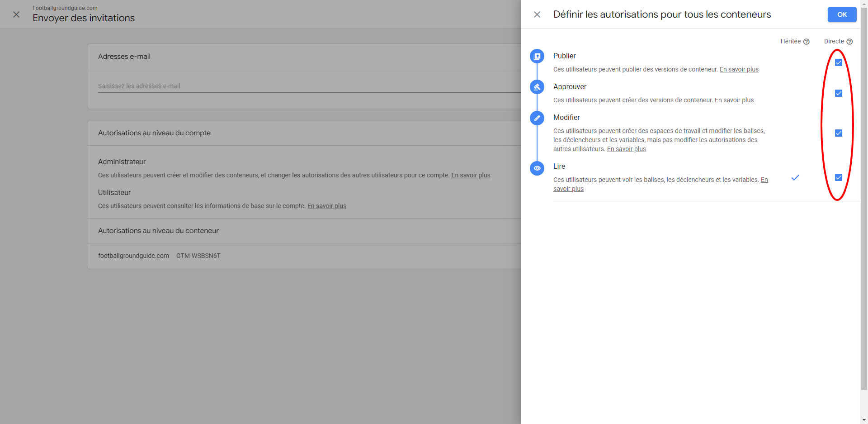
Task: Click the Approuver gavel icon
Action: click(x=537, y=87)
